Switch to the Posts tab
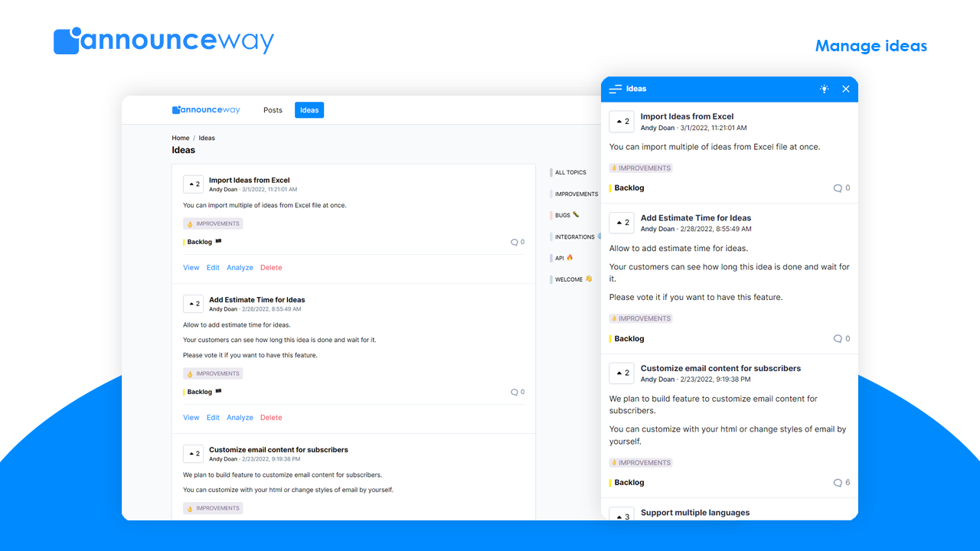The image size is (980, 551). pos(273,110)
